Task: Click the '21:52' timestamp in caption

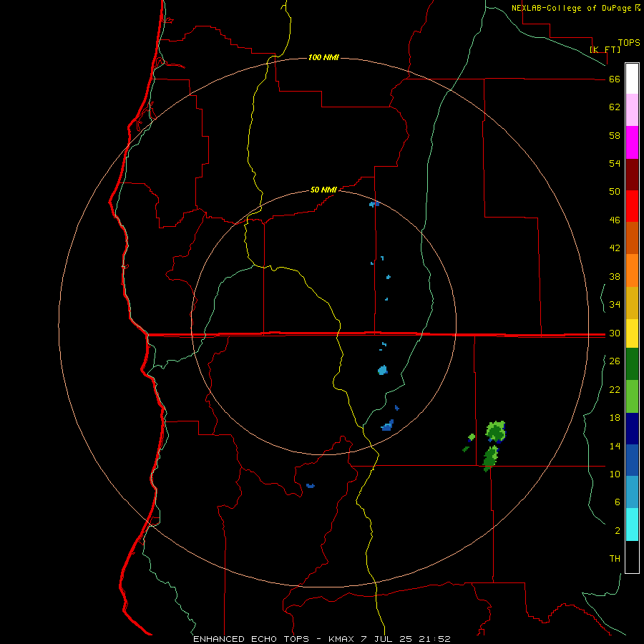Action: [x=435, y=639]
